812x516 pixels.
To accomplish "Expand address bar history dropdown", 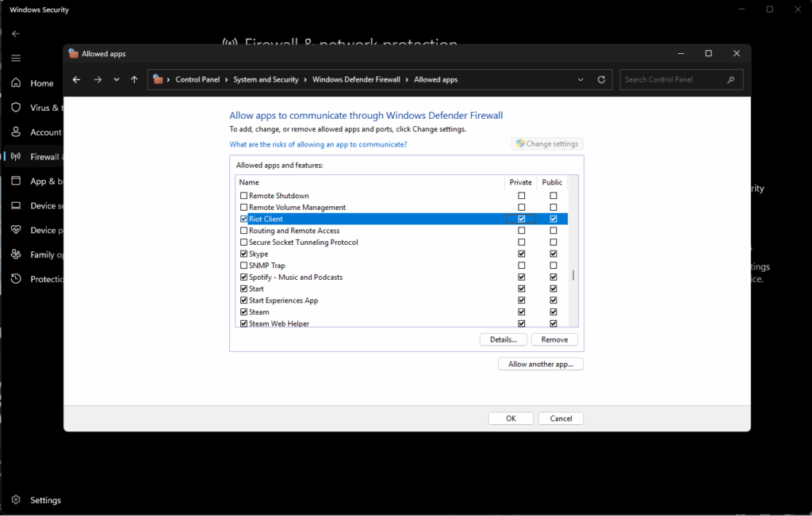I will (x=580, y=80).
